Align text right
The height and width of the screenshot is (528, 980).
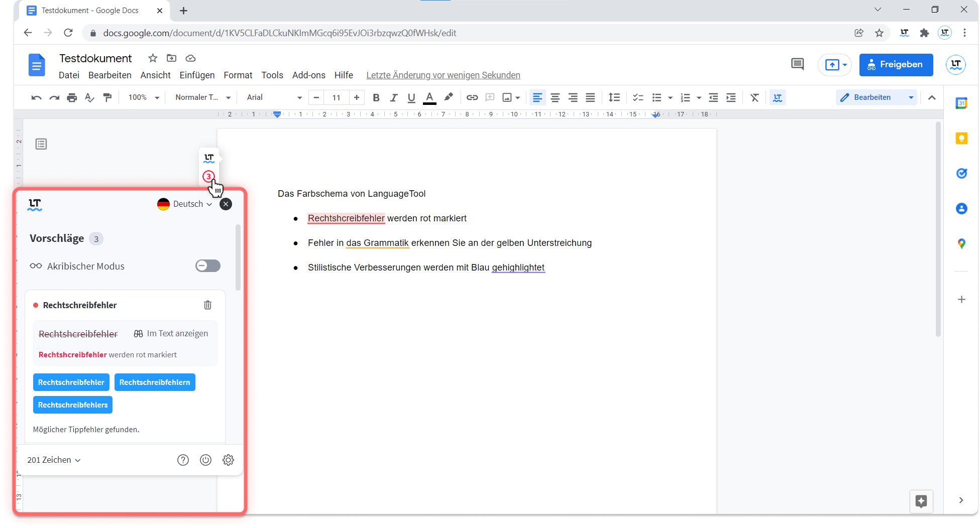pos(573,97)
